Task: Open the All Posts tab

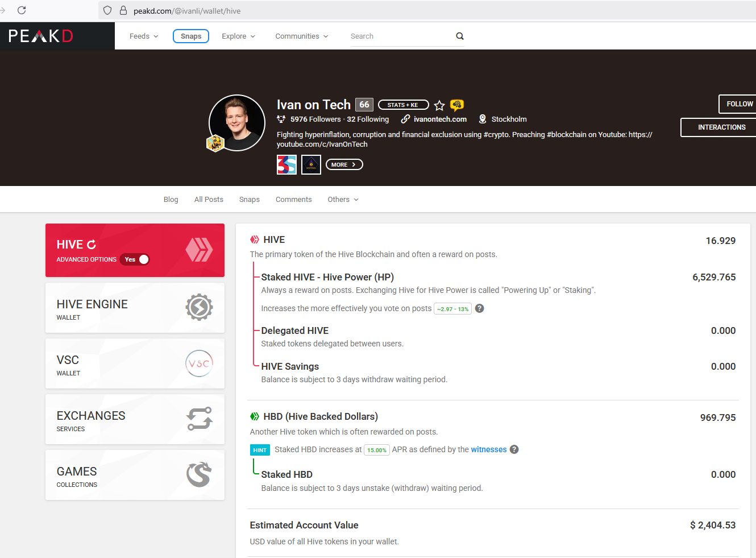Action: click(x=209, y=200)
